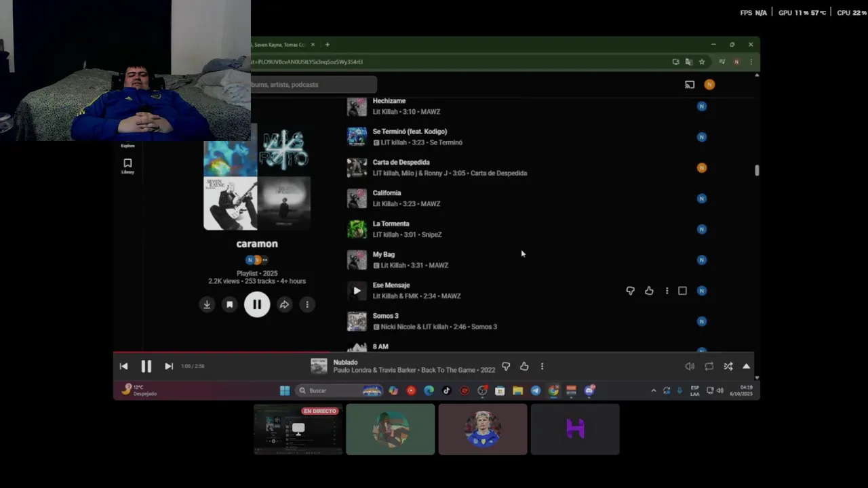
Task: Open the Back To The Game album link
Action: tap(450, 370)
